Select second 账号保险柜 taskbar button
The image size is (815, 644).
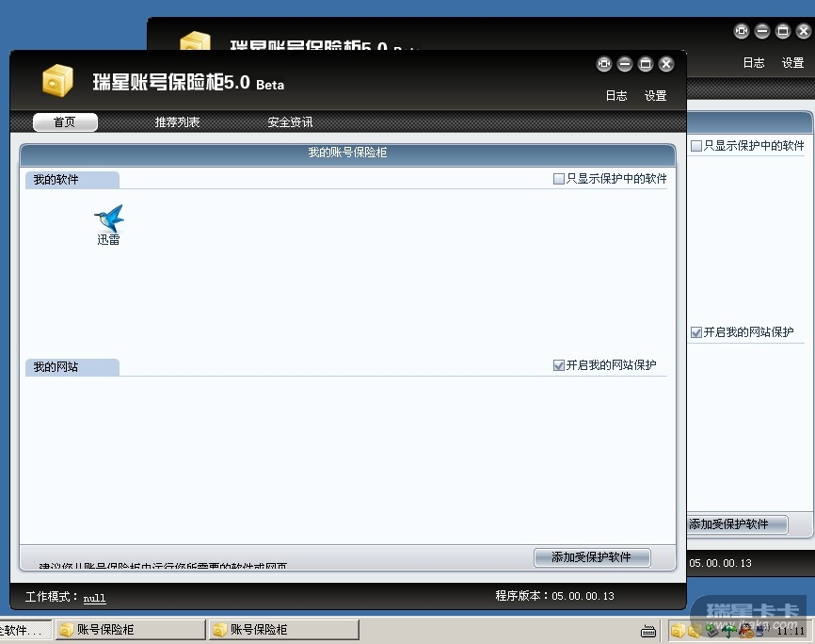click(x=284, y=630)
